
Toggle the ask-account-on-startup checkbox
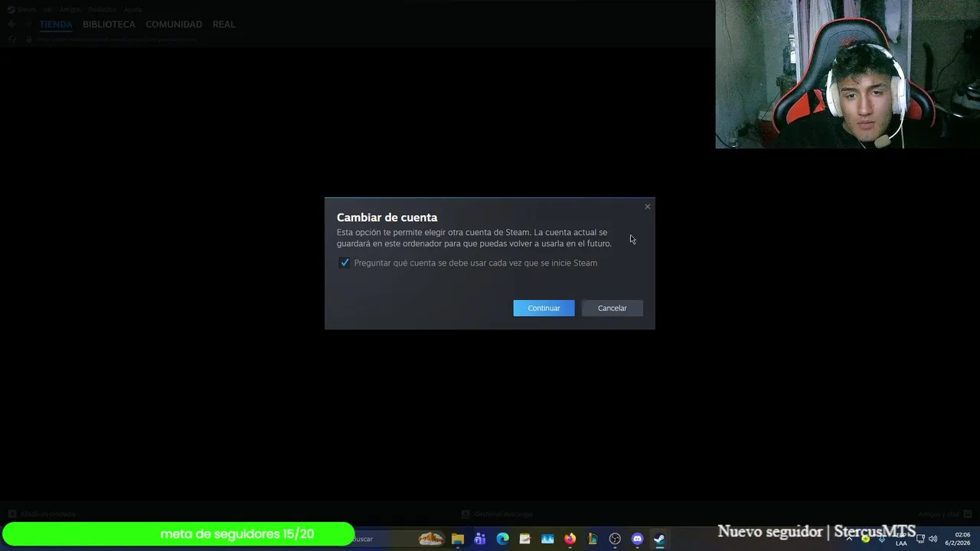pos(345,262)
